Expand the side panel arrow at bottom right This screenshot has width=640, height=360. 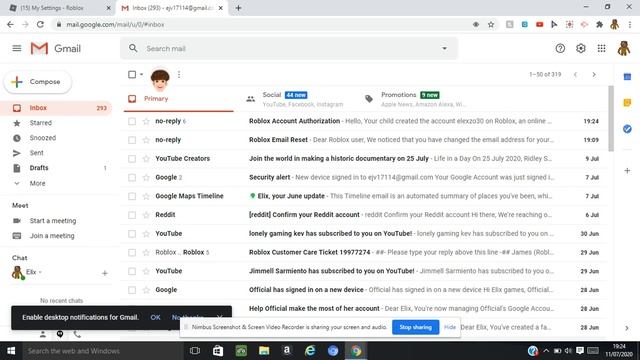click(x=627, y=328)
